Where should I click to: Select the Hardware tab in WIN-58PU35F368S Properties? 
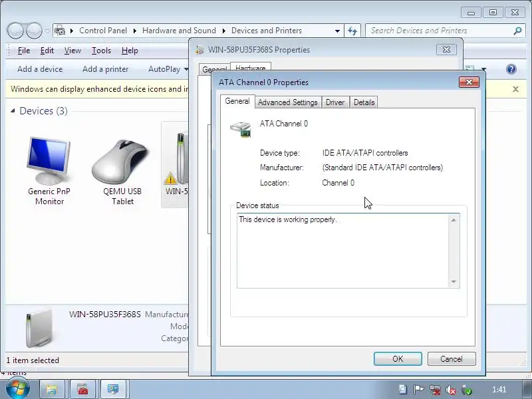251,67
